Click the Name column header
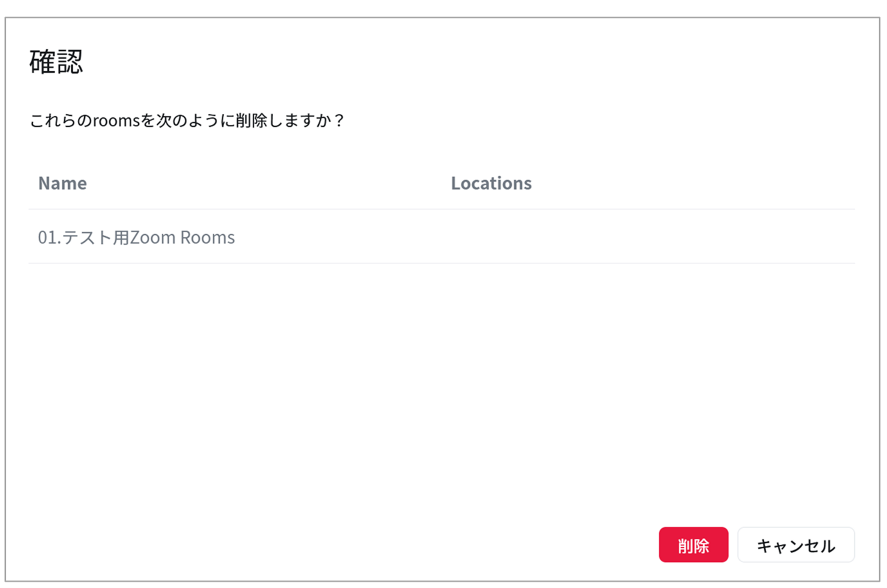Screen dimensions: 887x588 (x=63, y=183)
